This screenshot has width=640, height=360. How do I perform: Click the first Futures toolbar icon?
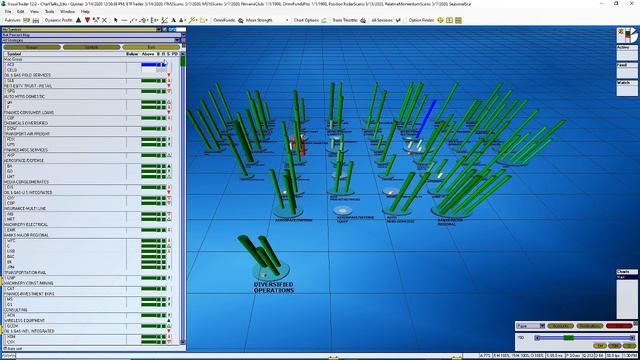coord(27,20)
